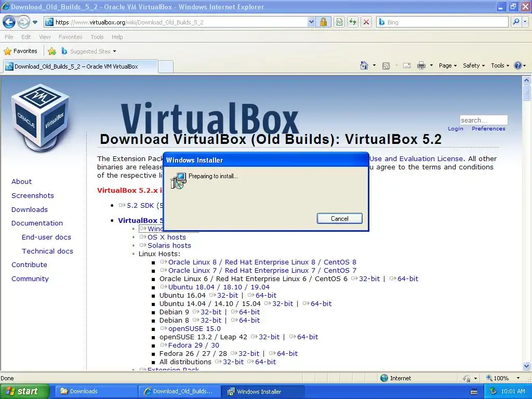Click the Refresh page icon
The width and height of the screenshot is (532, 399).
pos(353,22)
